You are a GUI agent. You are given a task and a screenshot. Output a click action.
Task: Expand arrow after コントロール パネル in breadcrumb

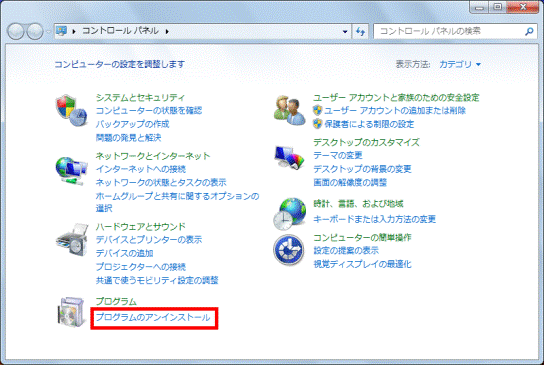tap(167, 32)
